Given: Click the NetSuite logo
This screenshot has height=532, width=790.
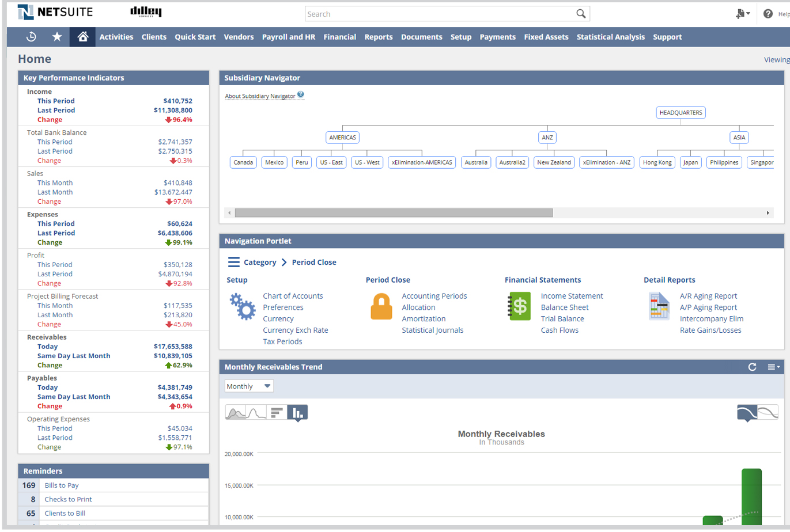Looking at the screenshot, I should click(x=55, y=12).
